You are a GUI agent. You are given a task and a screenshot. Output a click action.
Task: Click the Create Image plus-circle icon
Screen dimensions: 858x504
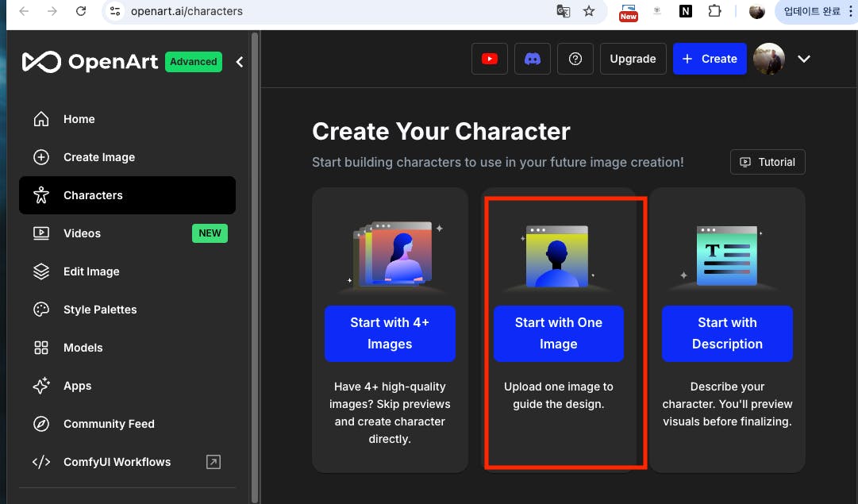coord(41,157)
